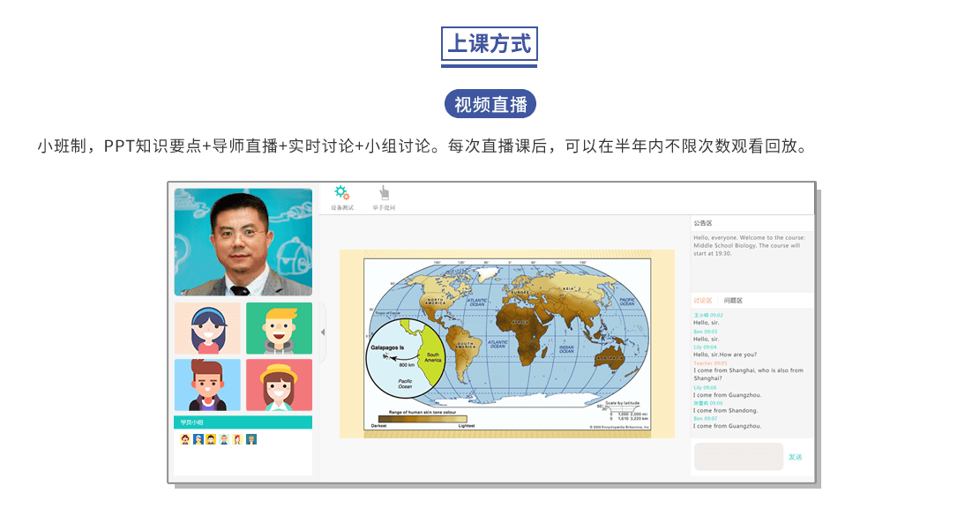Click the second small avatar under 学员小组

(x=198, y=439)
